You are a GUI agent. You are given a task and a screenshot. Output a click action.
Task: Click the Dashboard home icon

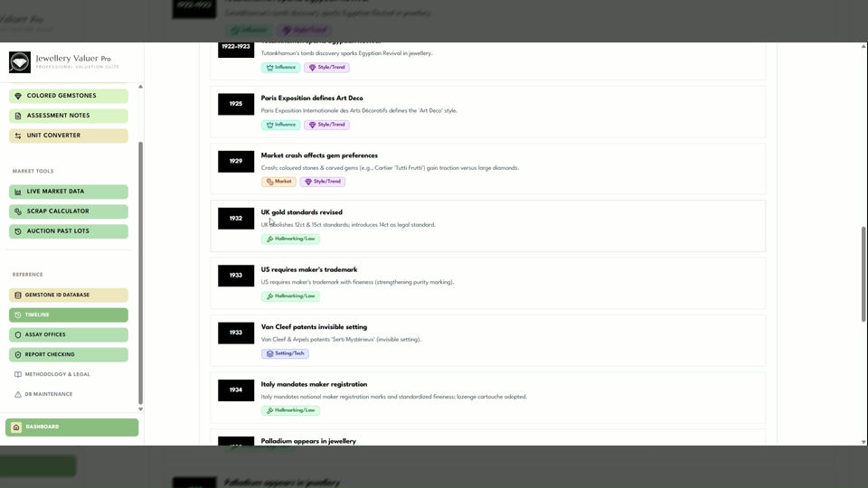click(16, 427)
